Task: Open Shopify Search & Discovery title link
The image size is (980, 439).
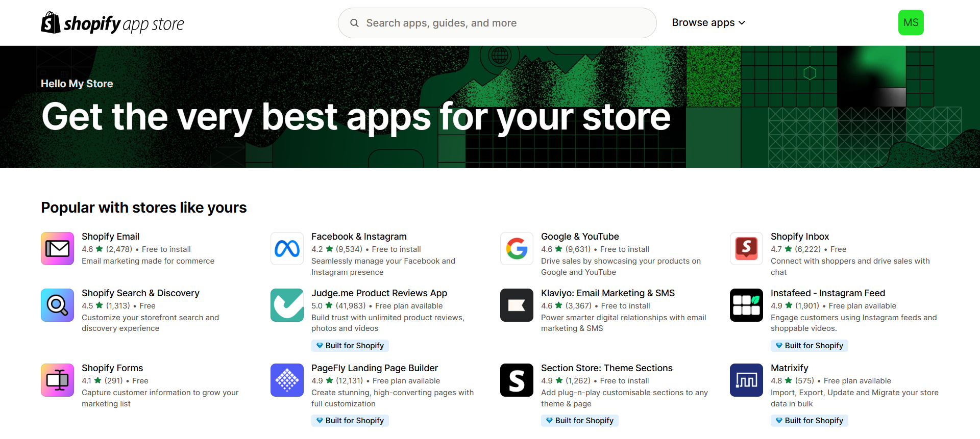Action: tap(140, 293)
